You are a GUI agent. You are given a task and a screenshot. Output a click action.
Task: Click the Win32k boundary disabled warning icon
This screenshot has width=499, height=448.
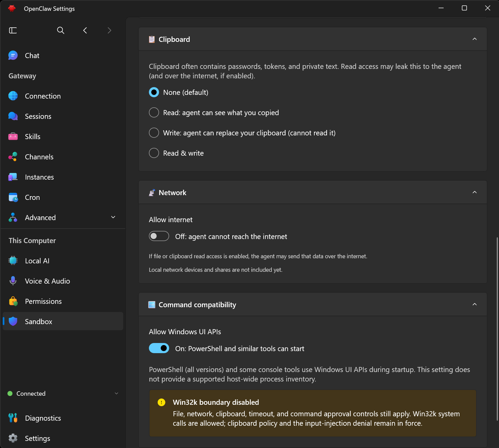point(161,402)
